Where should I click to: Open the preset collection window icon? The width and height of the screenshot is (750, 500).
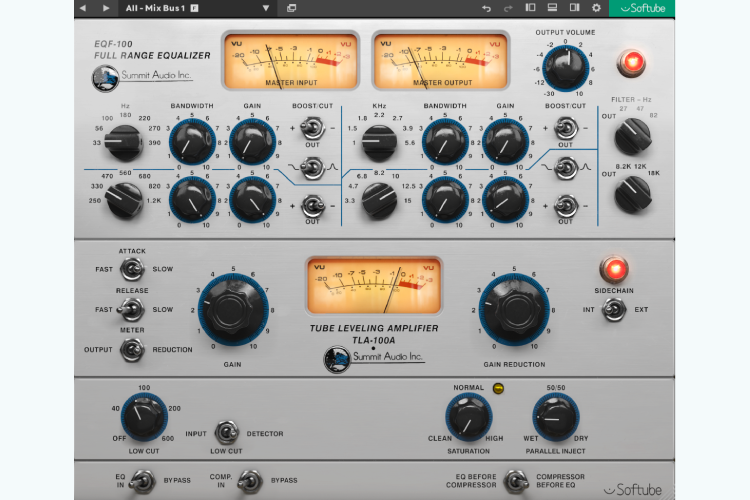point(291,8)
